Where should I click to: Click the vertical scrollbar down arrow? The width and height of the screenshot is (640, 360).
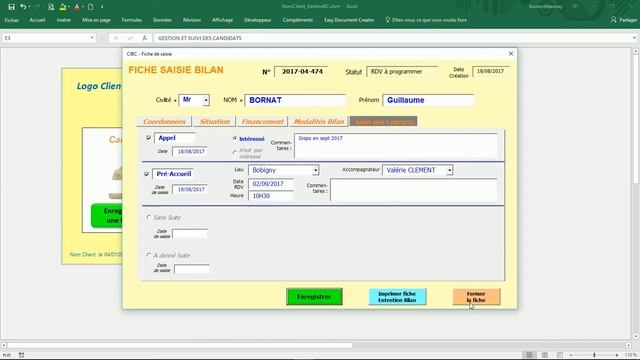636,337
